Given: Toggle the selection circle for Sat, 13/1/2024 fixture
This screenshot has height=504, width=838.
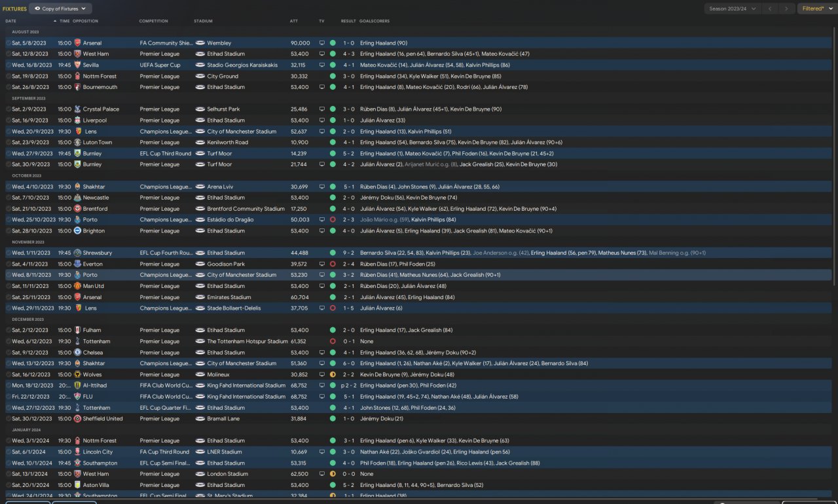Looking at the screenshot, I should coord(9,474).
